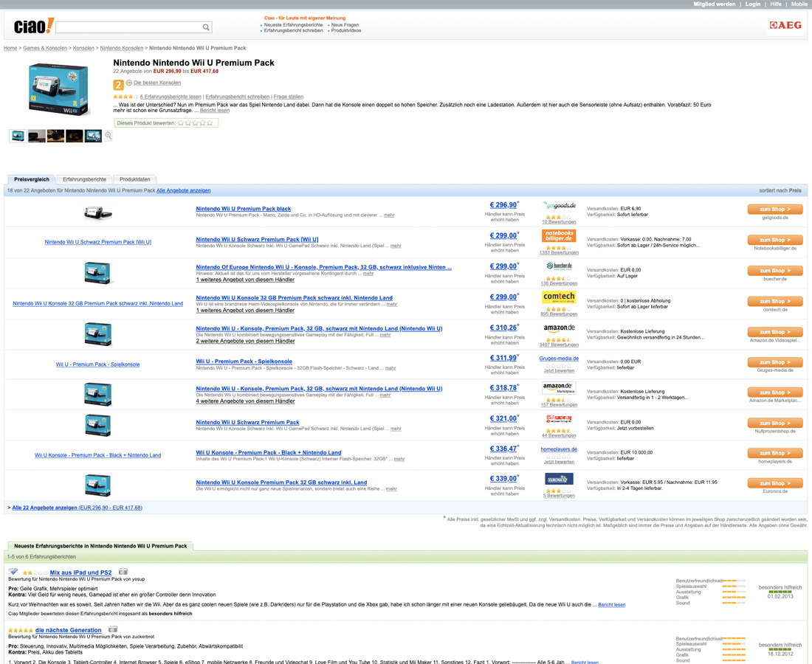Open '6 Erfahrungsberichte lesen' link
This screenshot has height=664, width=812.
pos(171,97)
